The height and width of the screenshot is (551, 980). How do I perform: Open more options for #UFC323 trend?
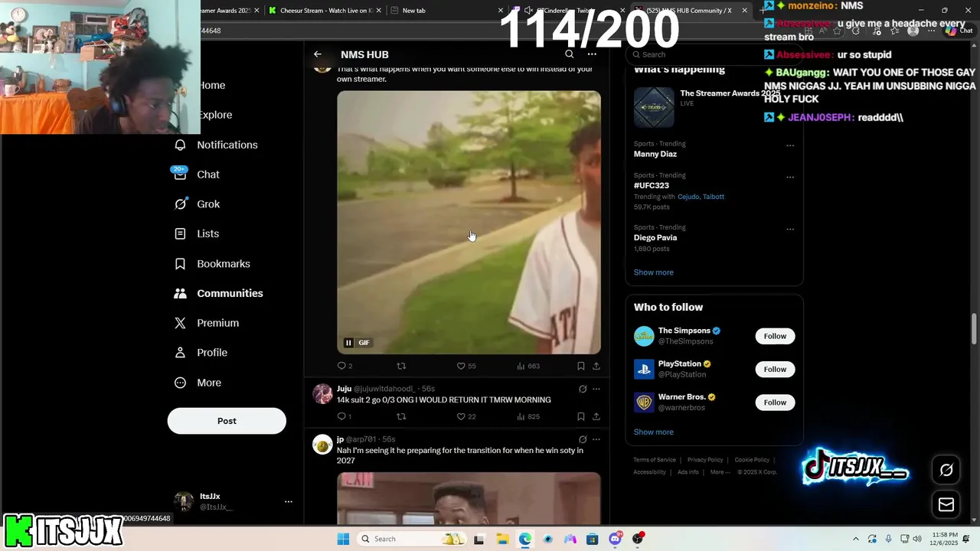pyautogui.click(x=790, y=177)
